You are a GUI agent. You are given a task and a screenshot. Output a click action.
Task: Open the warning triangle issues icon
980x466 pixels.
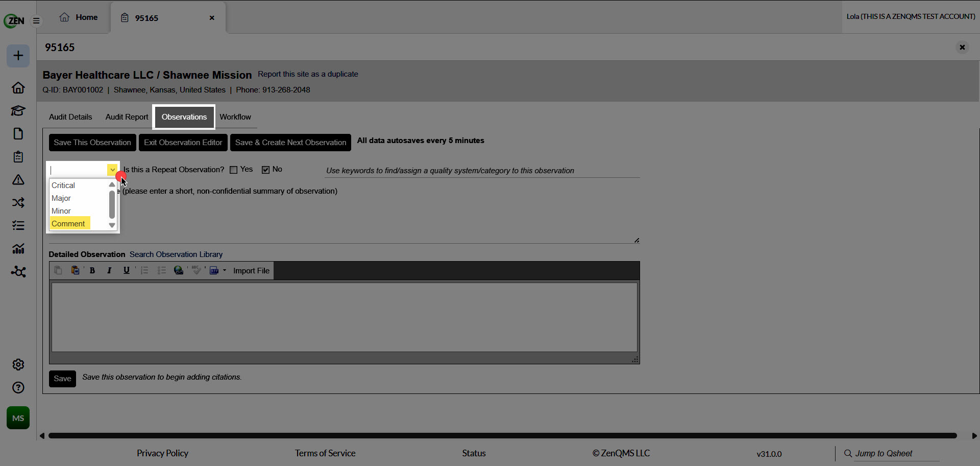(18, 179)
